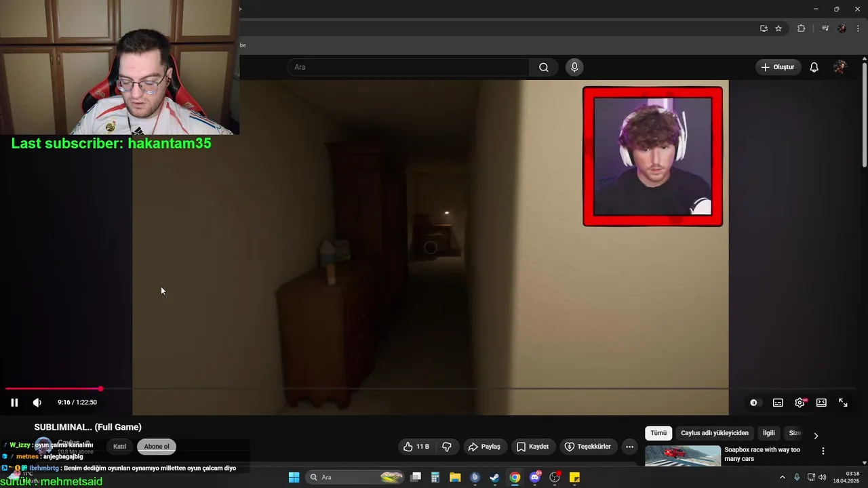Mute the video with the speaker icon
The height and width of the screenshot is (488, 868).
[37, 403]
